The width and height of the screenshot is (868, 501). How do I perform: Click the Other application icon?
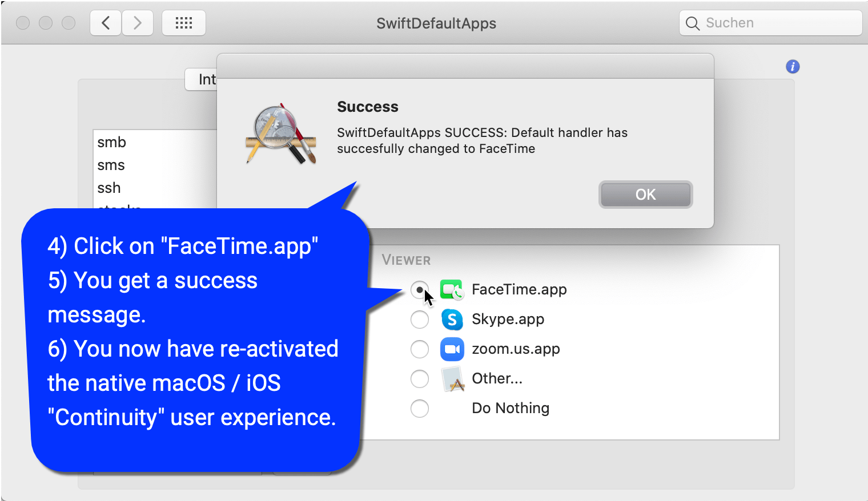[x=453, y=379]
